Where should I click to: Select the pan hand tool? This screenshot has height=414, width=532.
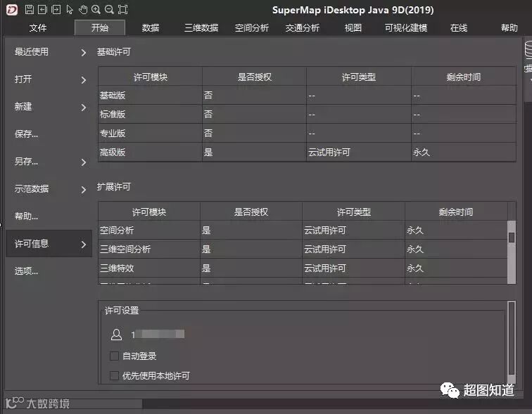[83, 9]
